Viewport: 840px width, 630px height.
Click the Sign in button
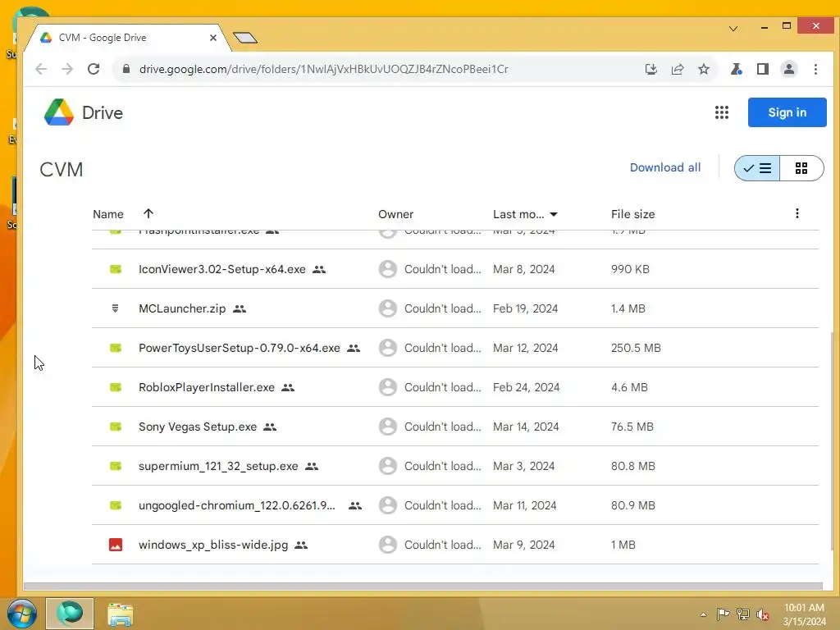787,112
